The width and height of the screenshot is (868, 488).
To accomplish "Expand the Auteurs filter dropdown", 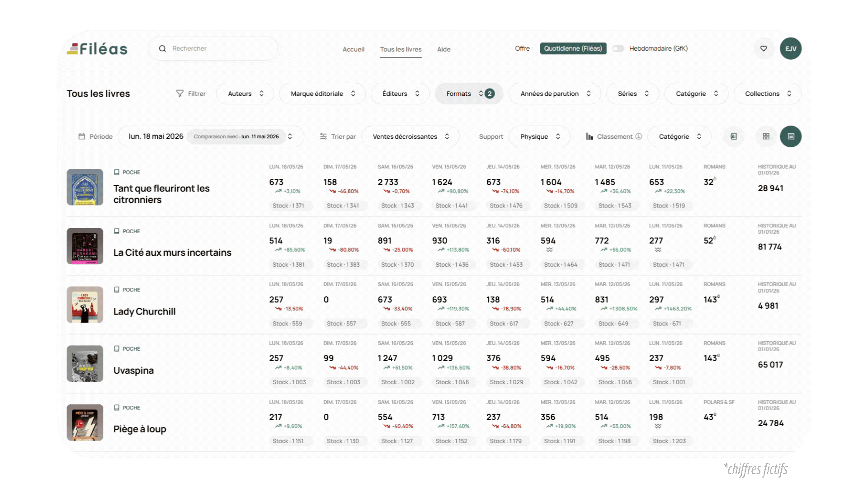I will tap(245, 94).
